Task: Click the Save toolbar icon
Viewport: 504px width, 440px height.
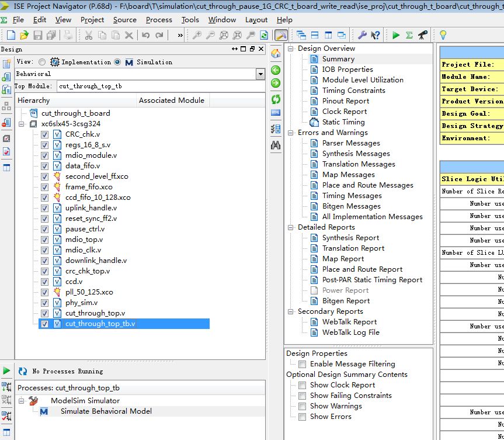Action: click(x=37, y=35)
